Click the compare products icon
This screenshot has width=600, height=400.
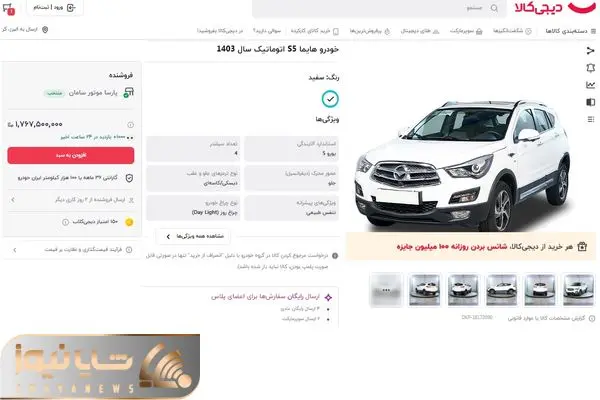click(590, 102)
